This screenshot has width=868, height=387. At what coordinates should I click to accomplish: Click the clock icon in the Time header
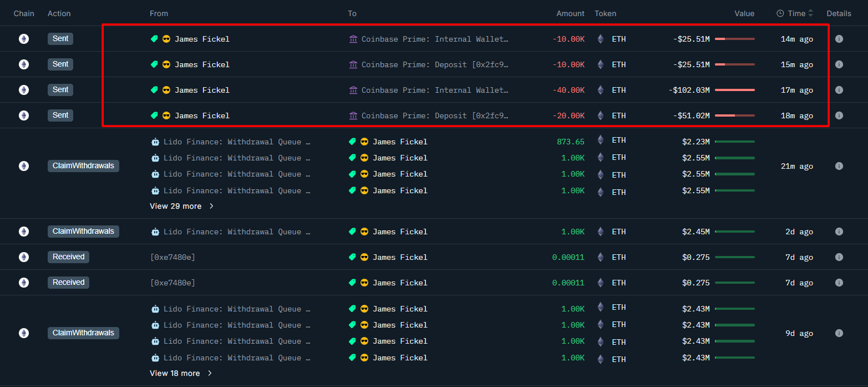780,13
